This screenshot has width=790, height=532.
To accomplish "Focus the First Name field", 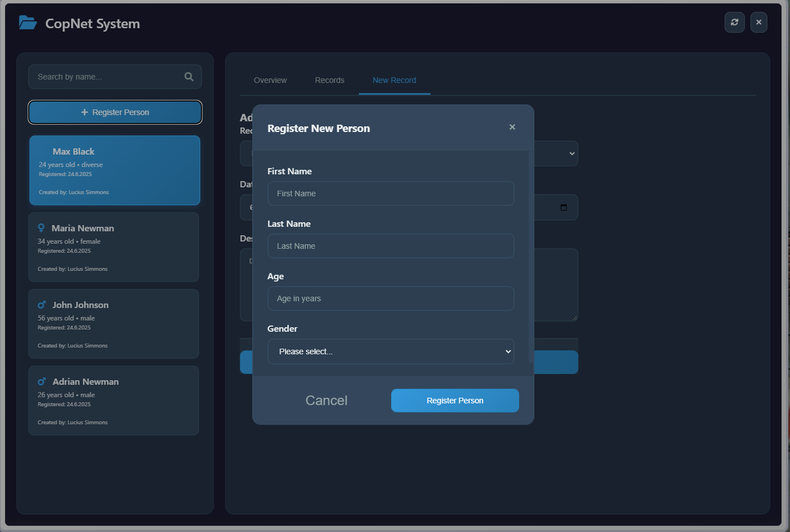I will tap(390, 194).
